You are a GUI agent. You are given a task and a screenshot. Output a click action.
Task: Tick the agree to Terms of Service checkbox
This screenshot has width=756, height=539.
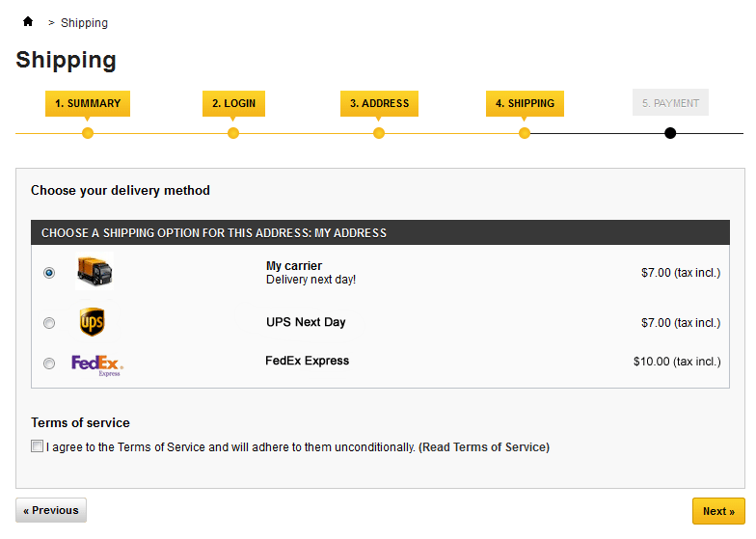point(38,446)
